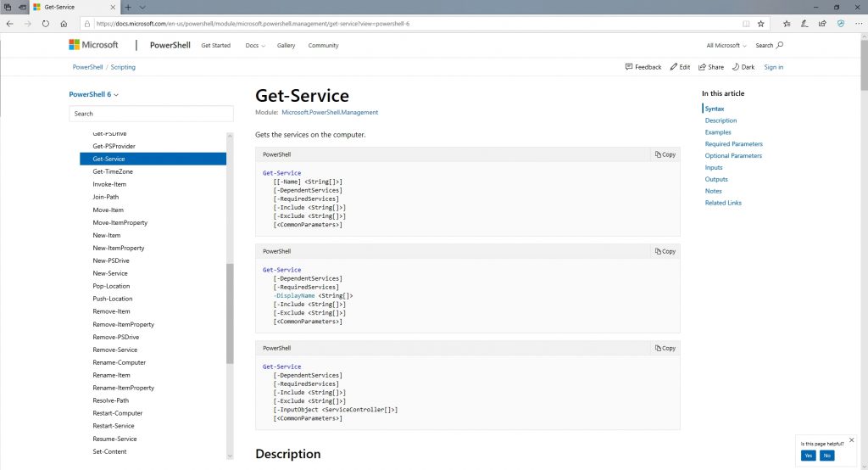Click the Microsoft logo
Viewport: 868px width, 470px height.
pos(93,45)
